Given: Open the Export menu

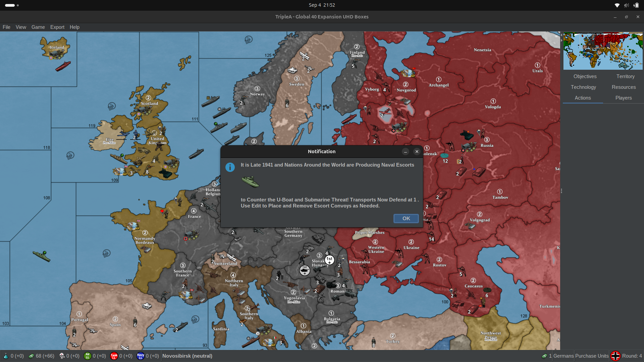Looking at the screenshot, I should pyautogui.click(x=57, y=27).
